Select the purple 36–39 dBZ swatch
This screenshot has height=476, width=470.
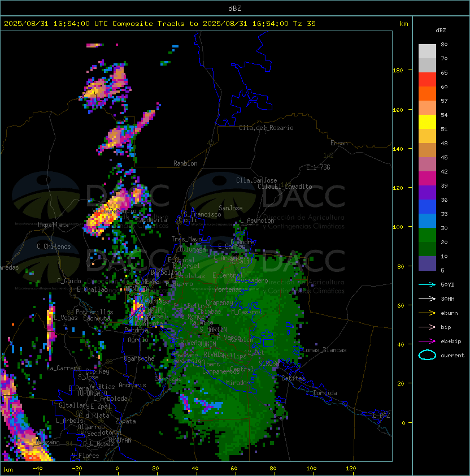[x=427, y=192]
